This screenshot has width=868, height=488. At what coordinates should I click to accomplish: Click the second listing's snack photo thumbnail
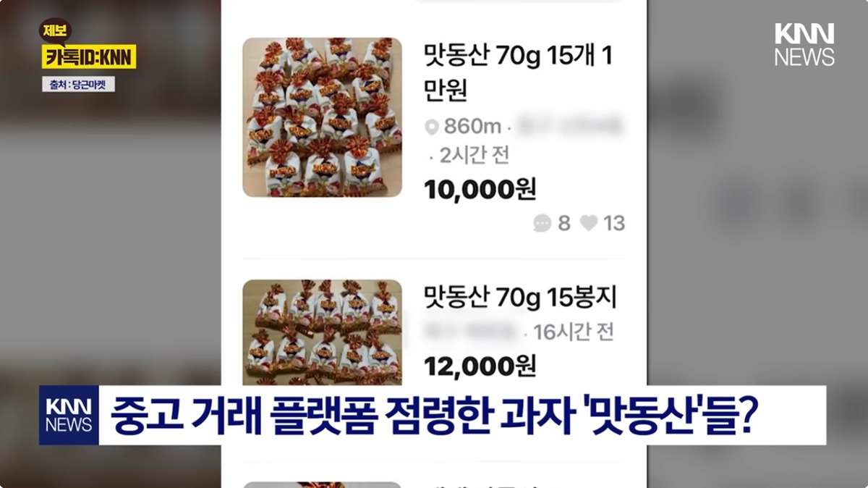(322, 332)
